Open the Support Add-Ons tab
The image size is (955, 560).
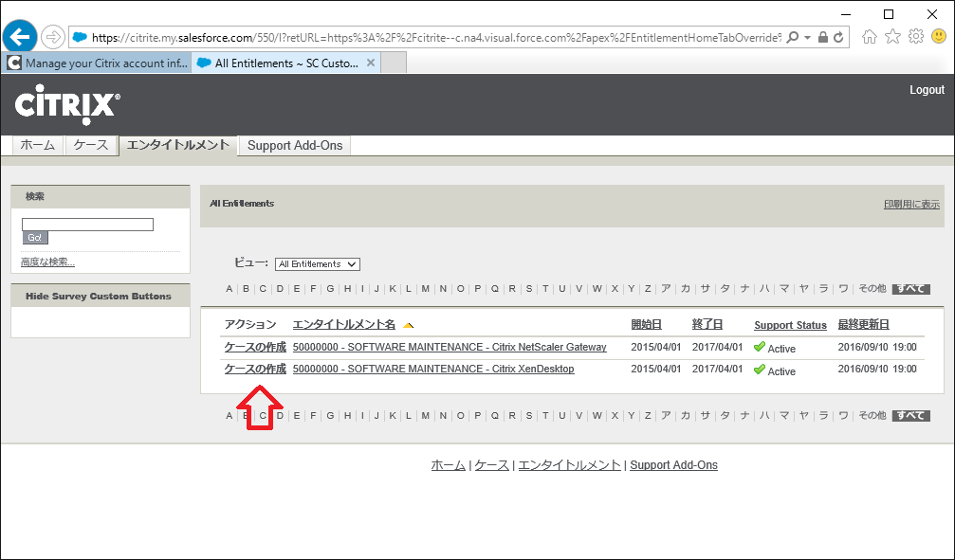point(294,146)
